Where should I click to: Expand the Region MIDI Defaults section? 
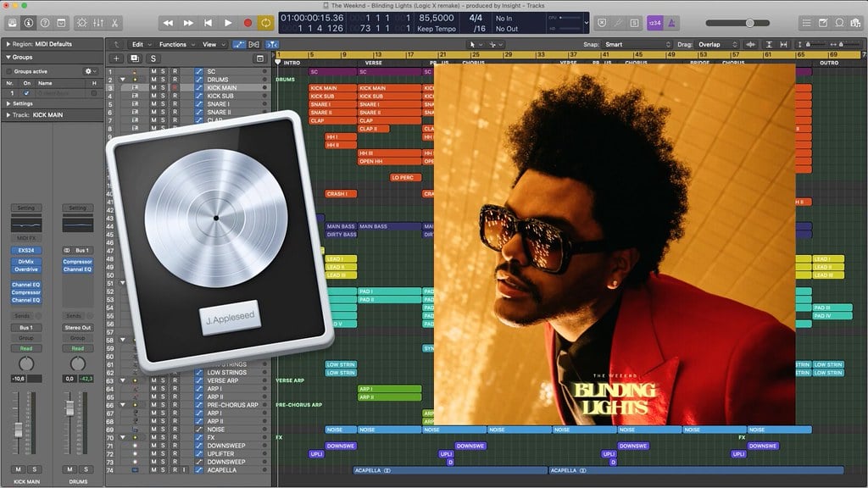[8, 44]
